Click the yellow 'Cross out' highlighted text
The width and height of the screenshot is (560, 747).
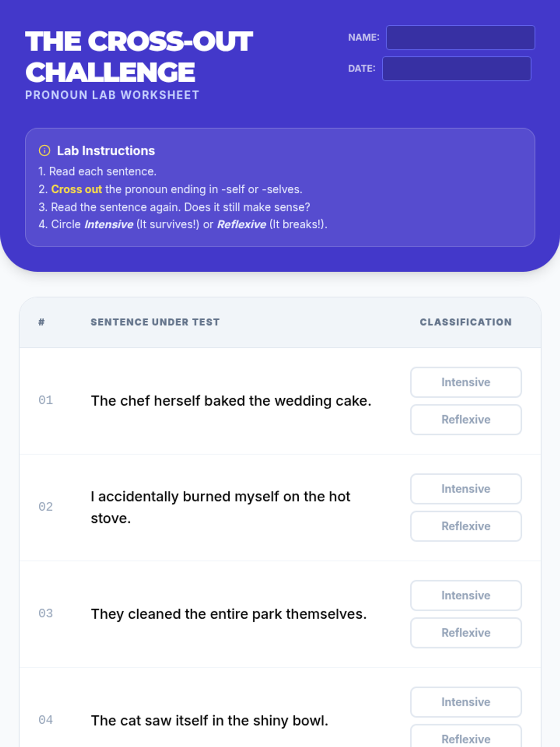point(77,190)
